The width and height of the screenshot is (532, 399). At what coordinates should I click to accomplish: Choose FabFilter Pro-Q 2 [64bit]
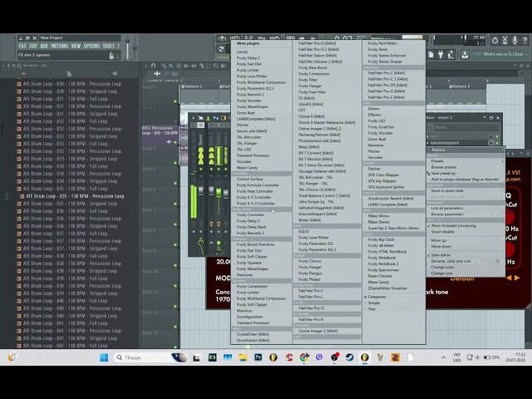318,50
